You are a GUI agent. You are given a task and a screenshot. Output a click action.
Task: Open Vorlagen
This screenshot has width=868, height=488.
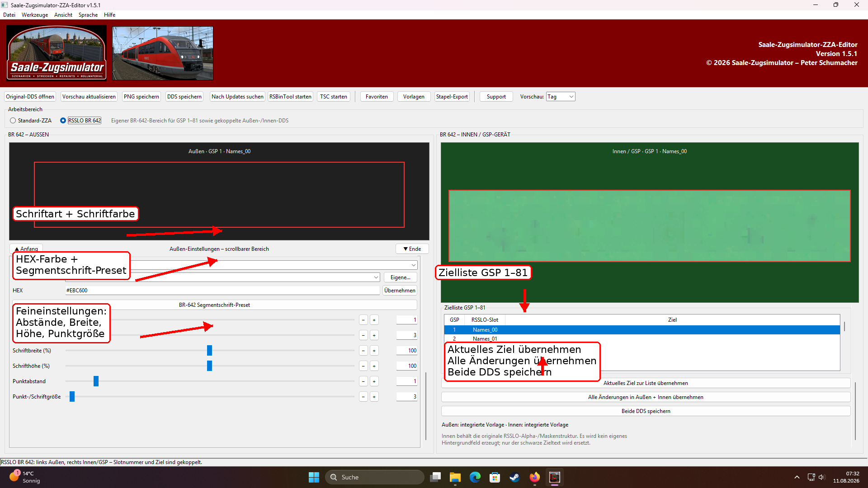point(414,97)
